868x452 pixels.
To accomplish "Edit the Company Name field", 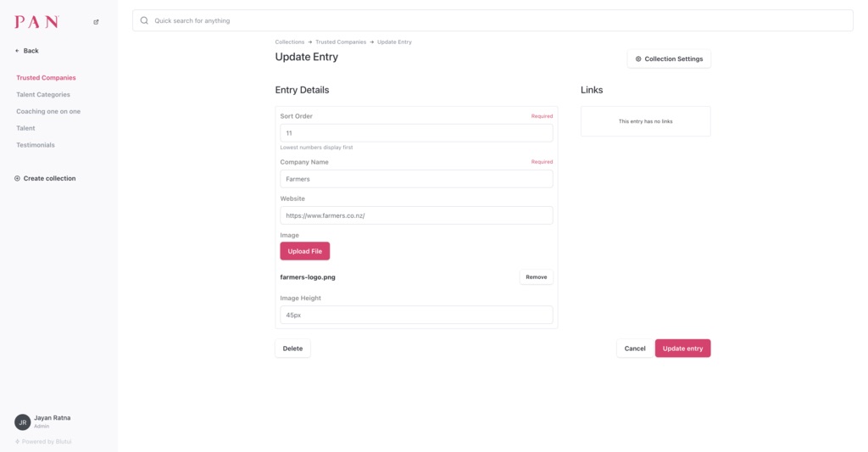I will [416, 179].
